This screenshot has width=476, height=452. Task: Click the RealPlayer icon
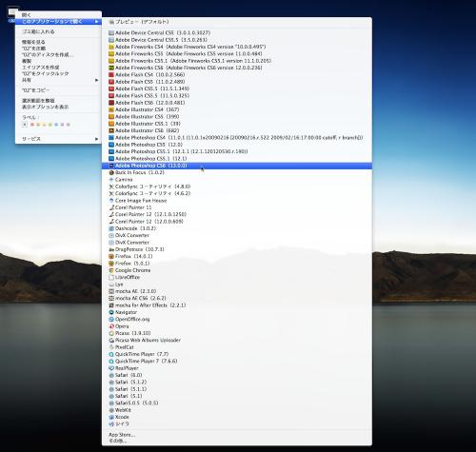tap(111, 368)
